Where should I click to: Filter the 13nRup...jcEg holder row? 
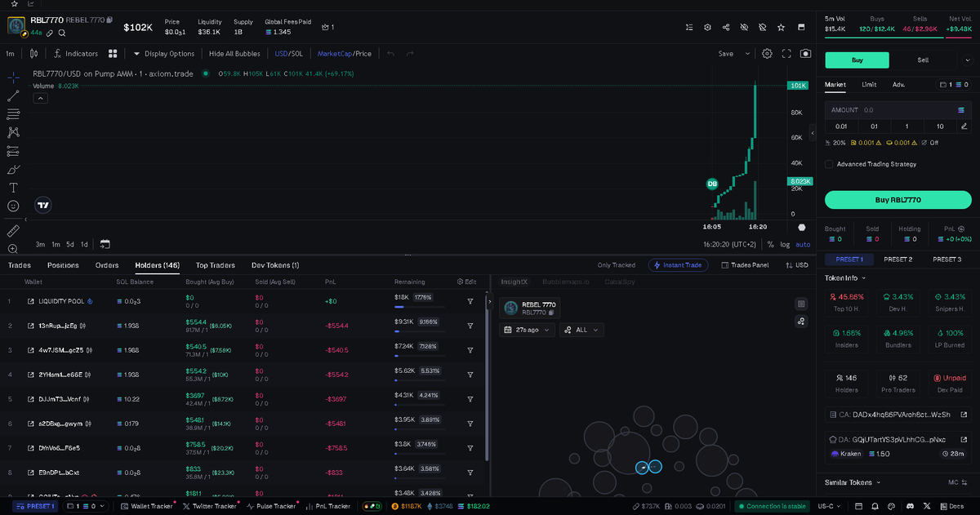pyautogui.click(x=470, y=326)
